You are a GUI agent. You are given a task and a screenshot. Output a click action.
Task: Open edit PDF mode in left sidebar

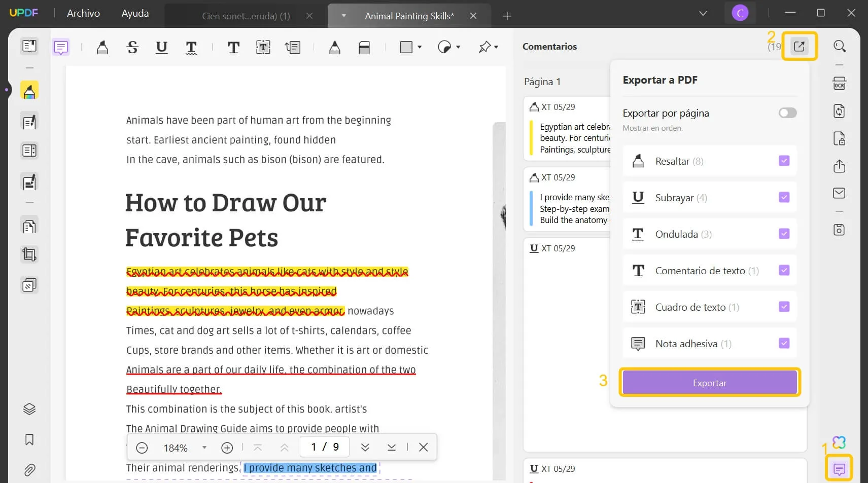(29, 122)
